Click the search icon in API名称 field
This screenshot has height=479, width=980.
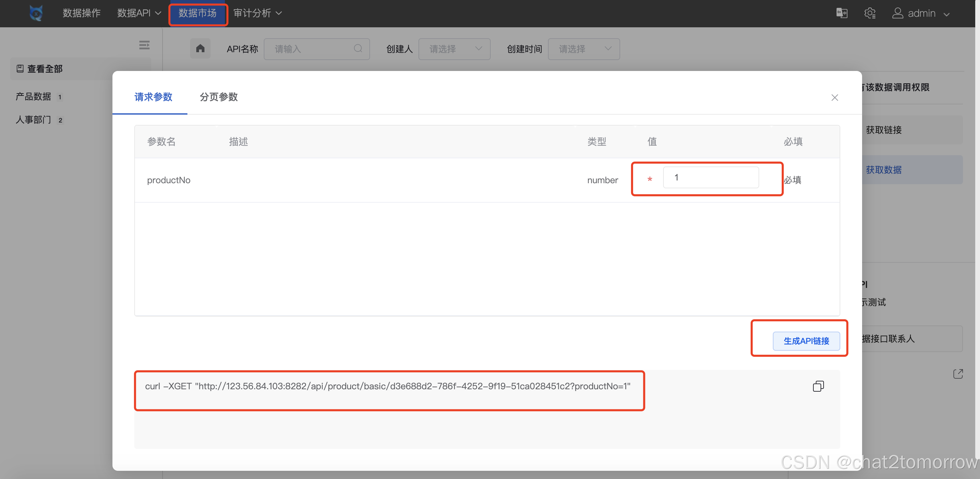point(357,48)
